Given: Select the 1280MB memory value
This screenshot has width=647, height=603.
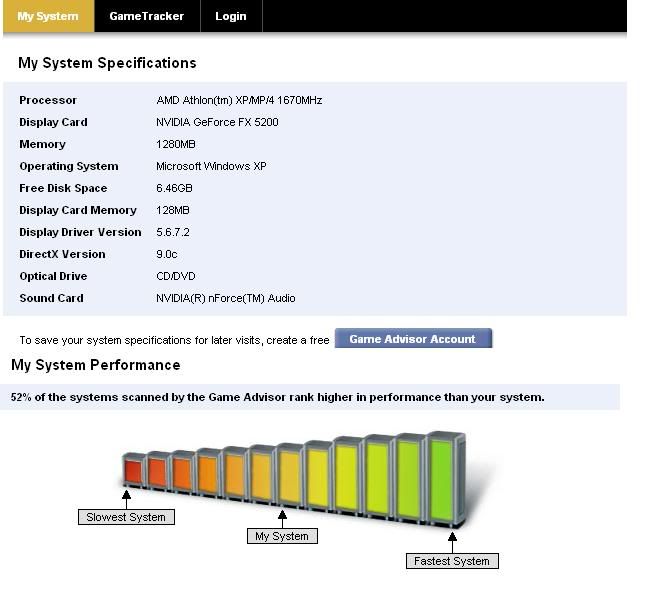Looking at the screenshot, I should click(x=176, y=144).
